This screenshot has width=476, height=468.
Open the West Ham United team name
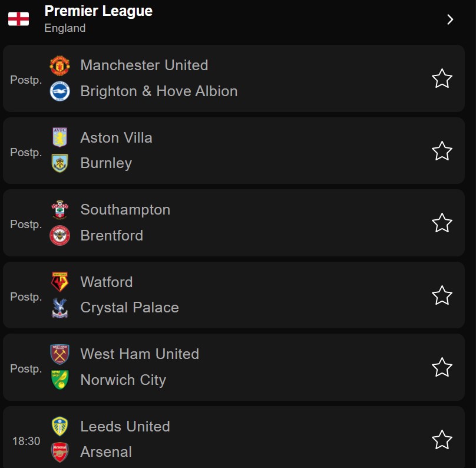tap(140, 354)
